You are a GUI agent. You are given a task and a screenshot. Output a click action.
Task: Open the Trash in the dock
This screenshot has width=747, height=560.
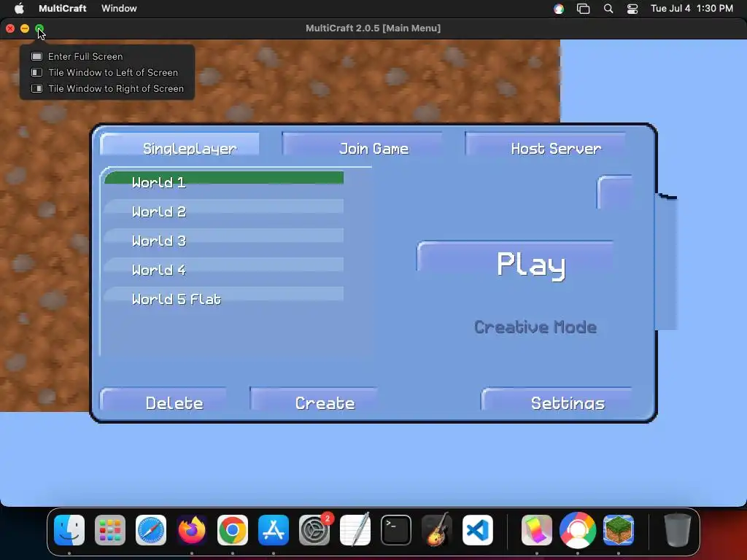point(678,530)
